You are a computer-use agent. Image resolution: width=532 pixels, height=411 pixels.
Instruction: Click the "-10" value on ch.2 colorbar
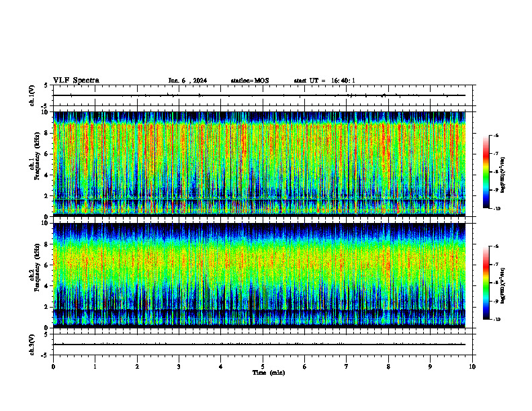497,319
